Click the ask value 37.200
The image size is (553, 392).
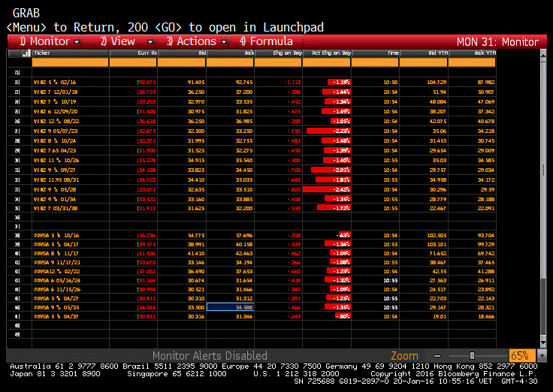(244, 92)
